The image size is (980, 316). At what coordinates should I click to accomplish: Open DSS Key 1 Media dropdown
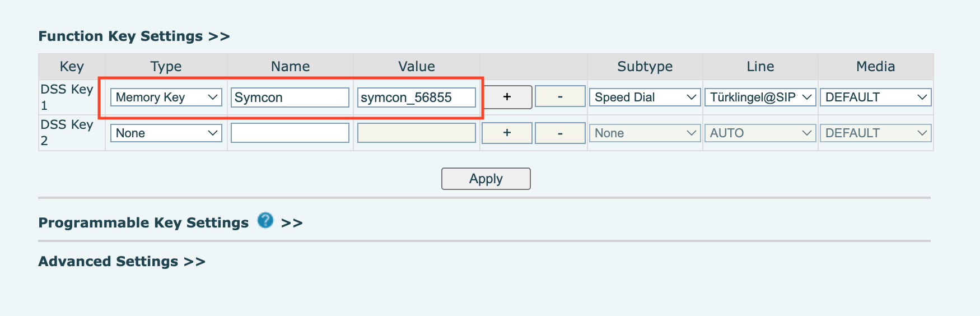coord(875,97)
